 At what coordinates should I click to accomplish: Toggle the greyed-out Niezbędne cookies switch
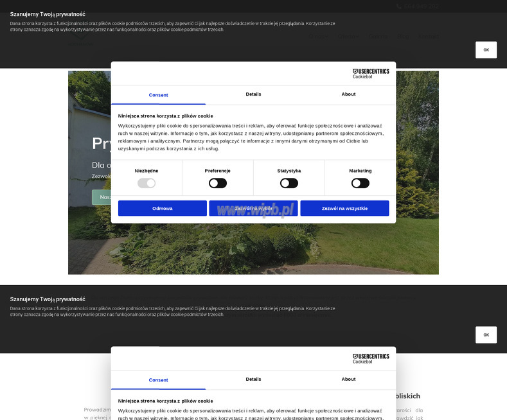[147, 183]
